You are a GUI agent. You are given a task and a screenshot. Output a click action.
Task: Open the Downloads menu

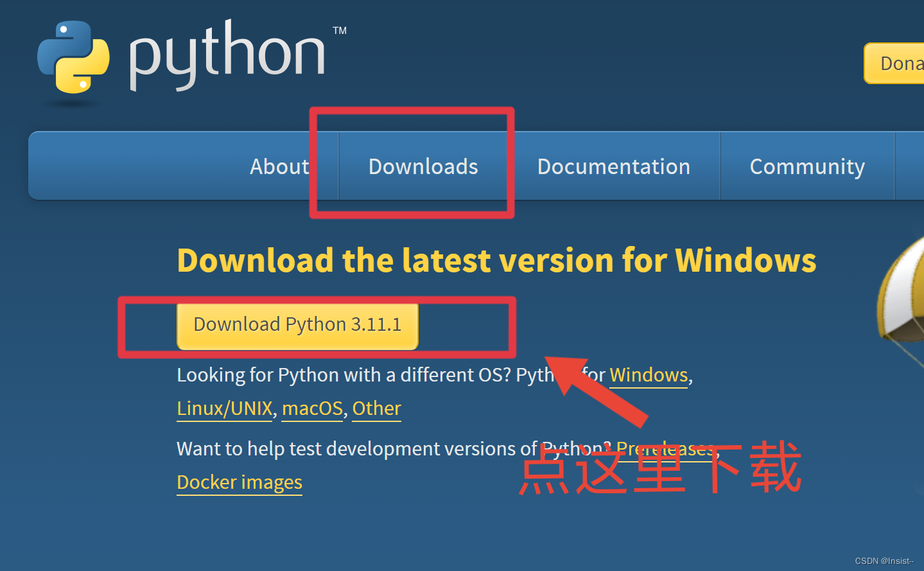[423, 166]
